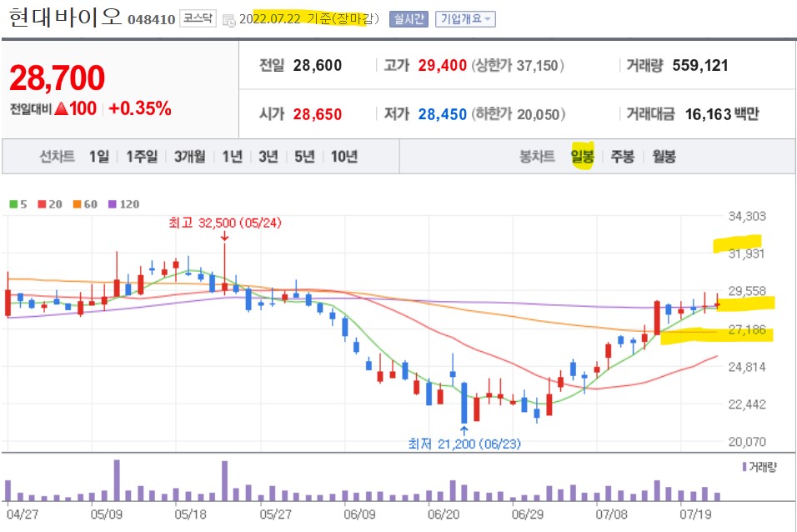Click the 05/09 date axis label
The image size is (797, 532).
click(x=106, y=514)
